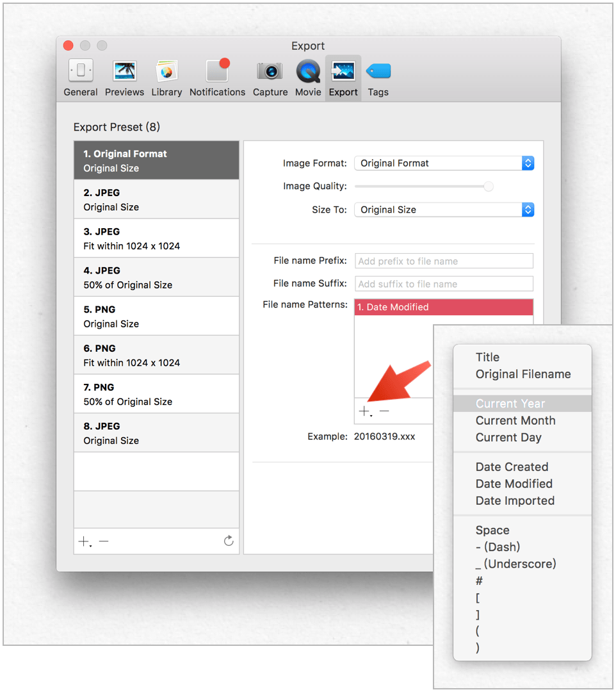
Task: Choose '(' from the pattern menu
Action: pos(523,631)
